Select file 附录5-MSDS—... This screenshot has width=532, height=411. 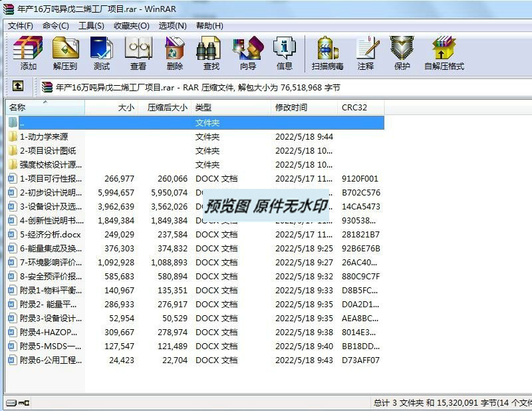(196, 346)
